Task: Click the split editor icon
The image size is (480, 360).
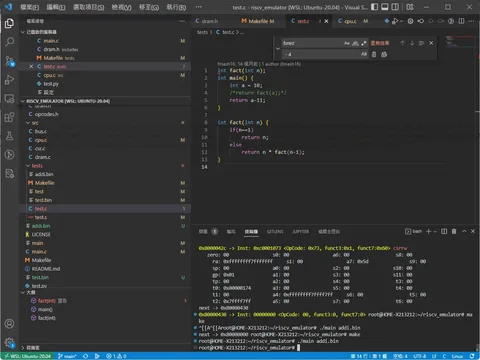Action: [461, 21]
